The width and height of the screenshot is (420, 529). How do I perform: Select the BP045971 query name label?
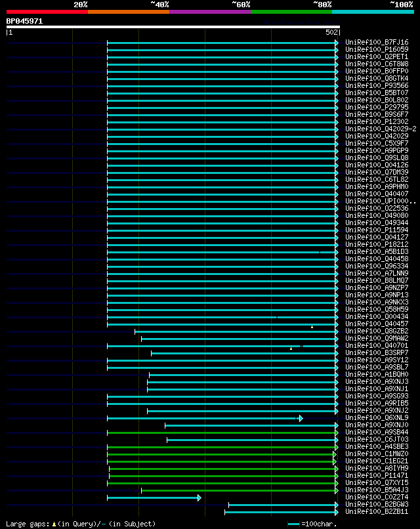(25, 21)
